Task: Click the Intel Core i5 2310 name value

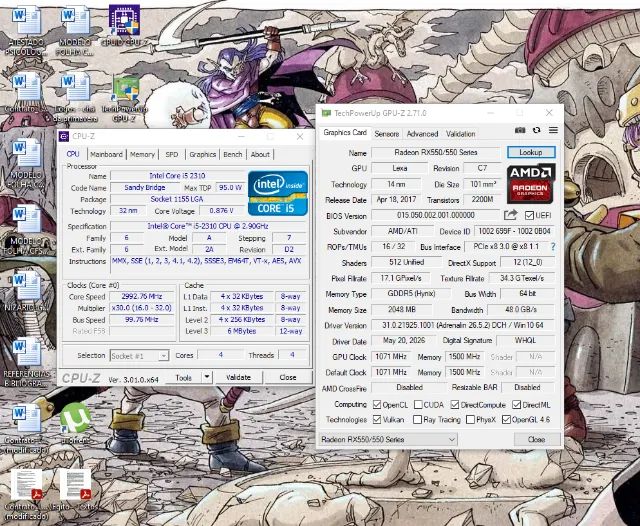Action: 177,176
